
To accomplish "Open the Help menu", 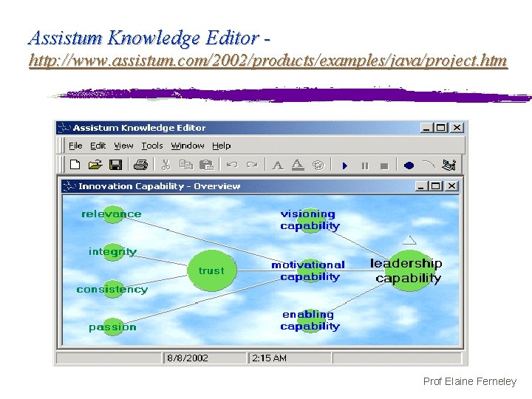I will 221,146.
